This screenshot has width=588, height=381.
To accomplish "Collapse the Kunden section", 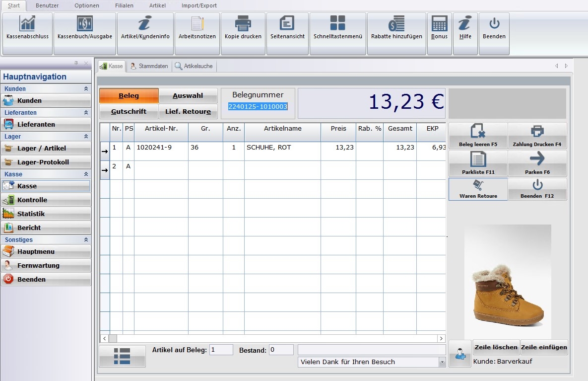I will click(86, 88).
